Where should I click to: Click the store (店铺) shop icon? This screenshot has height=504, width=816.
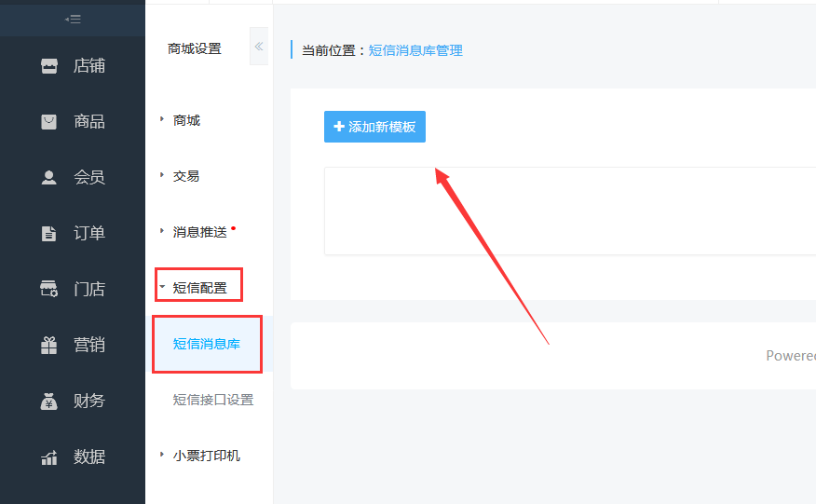[49, 66]
